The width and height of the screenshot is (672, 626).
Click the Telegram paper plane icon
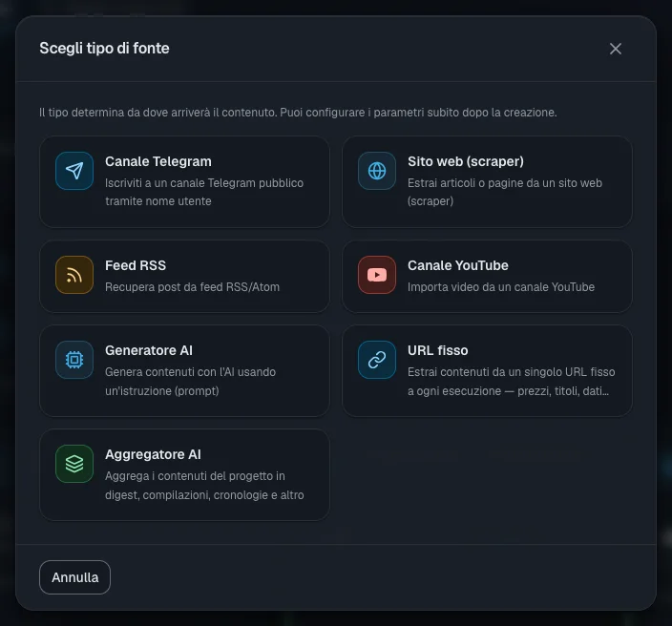[x=74, y=171]
